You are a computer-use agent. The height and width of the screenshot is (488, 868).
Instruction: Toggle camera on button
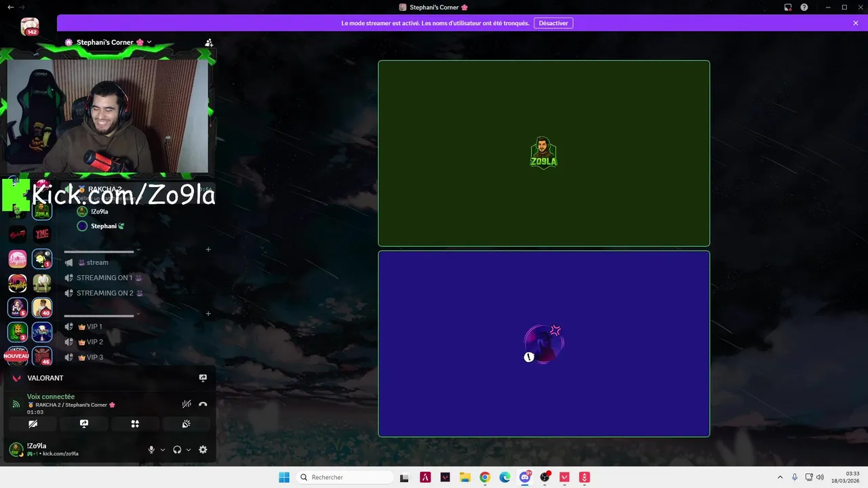(33, 424)
